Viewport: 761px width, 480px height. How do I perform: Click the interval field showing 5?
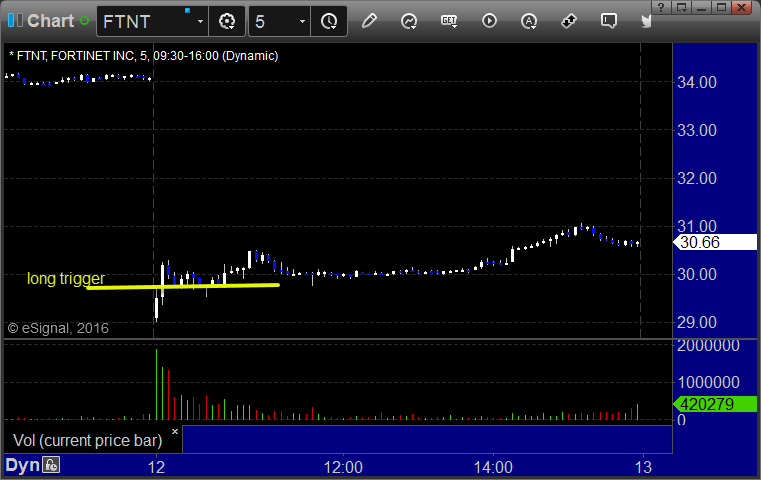tap(272, 22)
